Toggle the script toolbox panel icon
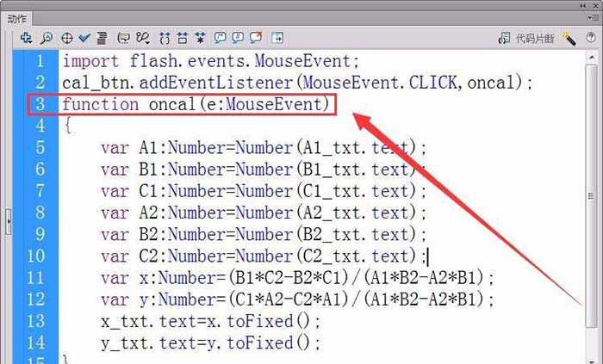Viewport: 603px width, 364px height. pos(277,38)
